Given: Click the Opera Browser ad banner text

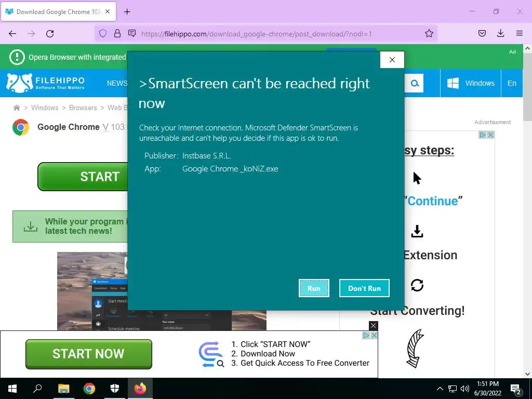Looking at the screenshot, I should [x=77, y=57].
